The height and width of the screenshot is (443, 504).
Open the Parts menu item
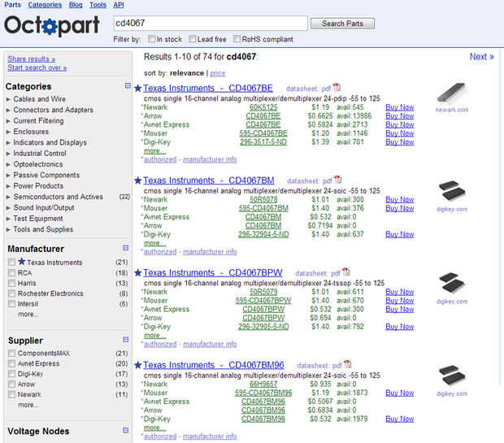tap(12, 5)
